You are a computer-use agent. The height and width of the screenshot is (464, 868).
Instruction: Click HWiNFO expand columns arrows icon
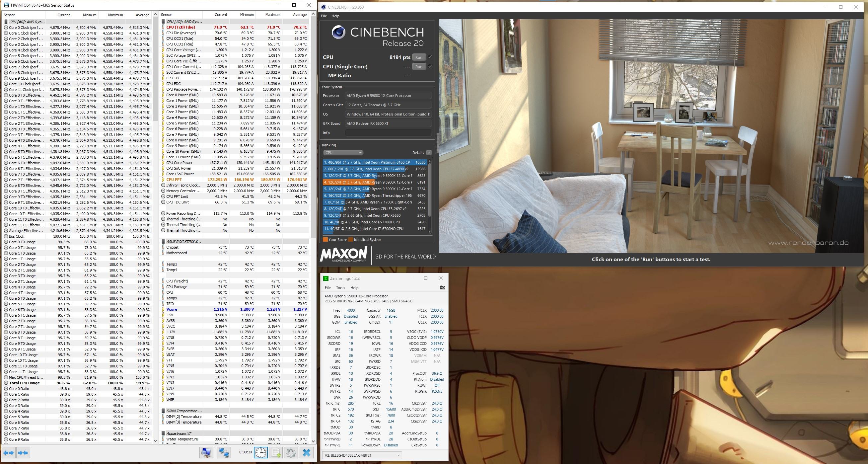coord(9,452)
